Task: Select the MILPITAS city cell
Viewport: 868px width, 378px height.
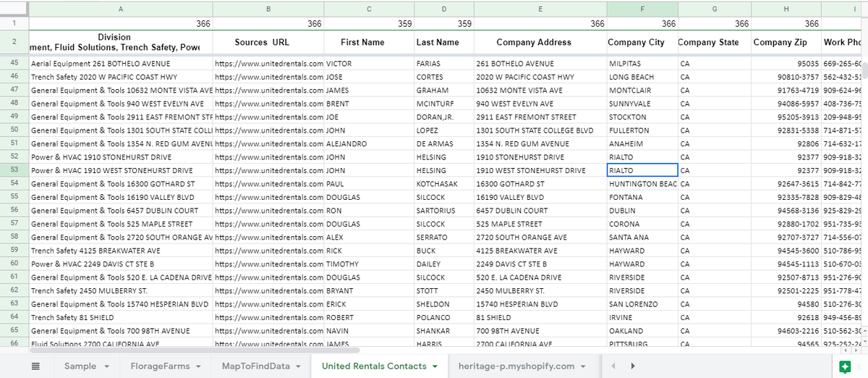Action: click(642, 64)
